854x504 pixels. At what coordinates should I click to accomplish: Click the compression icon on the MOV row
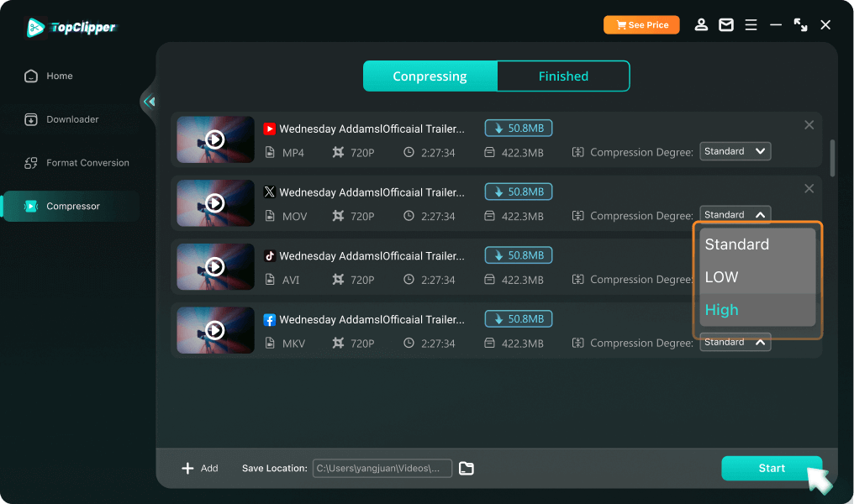(x=577, y=216)
